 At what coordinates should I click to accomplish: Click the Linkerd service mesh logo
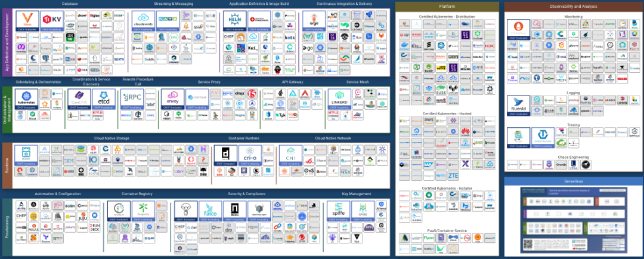click(339, 98)
